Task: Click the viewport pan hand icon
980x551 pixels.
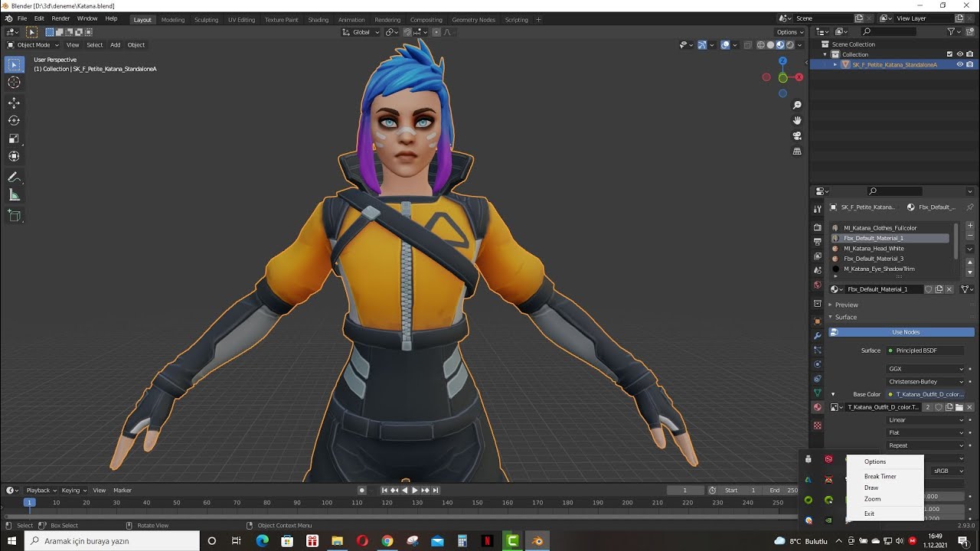Action: pyautogui.click(x=797, y=120)
